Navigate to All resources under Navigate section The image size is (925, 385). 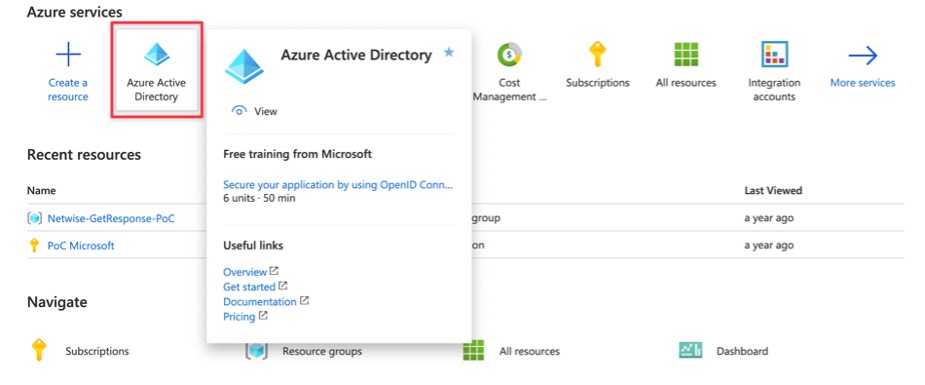529,351
